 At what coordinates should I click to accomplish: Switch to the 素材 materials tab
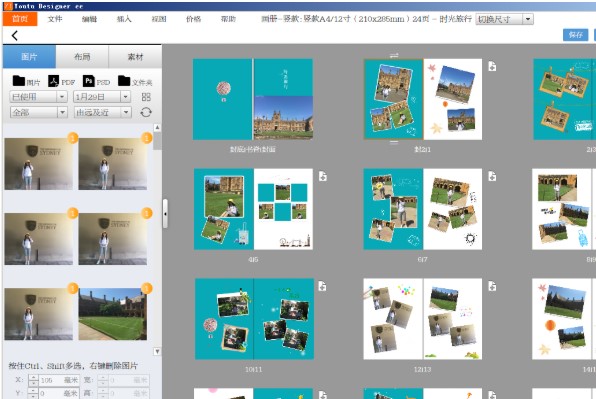point(135,57)
